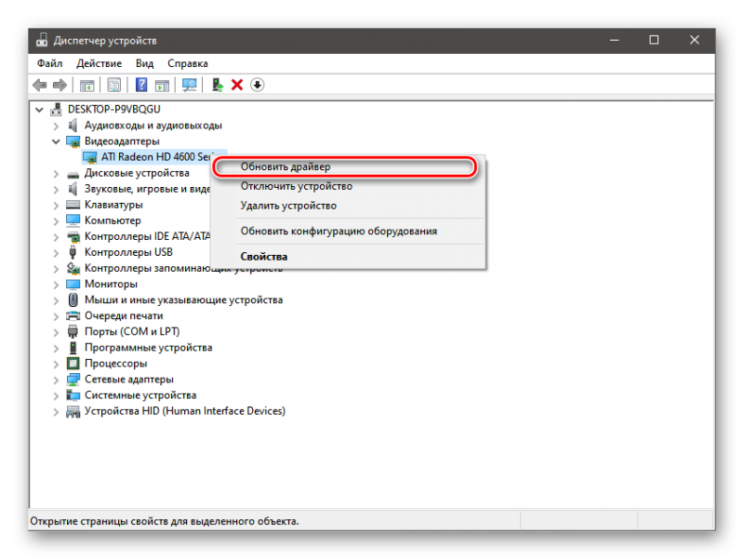
Task: Expand the Процессоры category chevron
Action: (x=56, y=364)
